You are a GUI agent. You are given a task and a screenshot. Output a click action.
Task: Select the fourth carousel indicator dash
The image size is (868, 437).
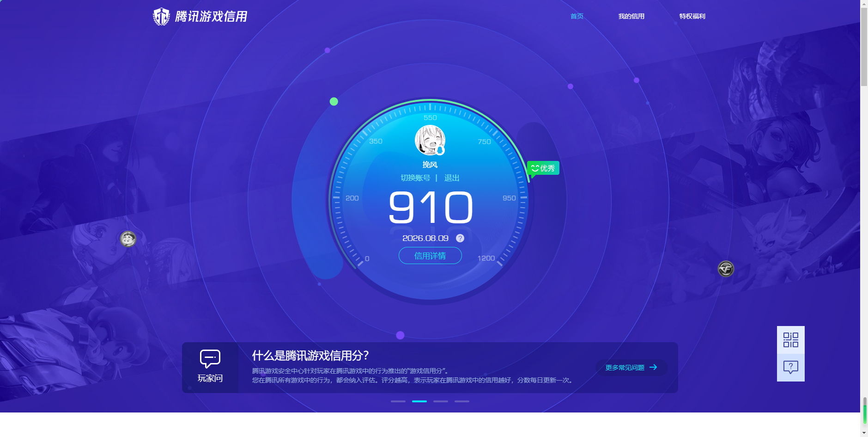(462, 401)
